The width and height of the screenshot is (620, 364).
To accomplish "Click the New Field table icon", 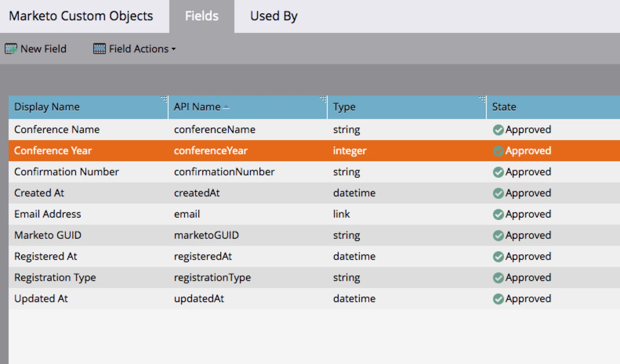I will click(11, 49).
